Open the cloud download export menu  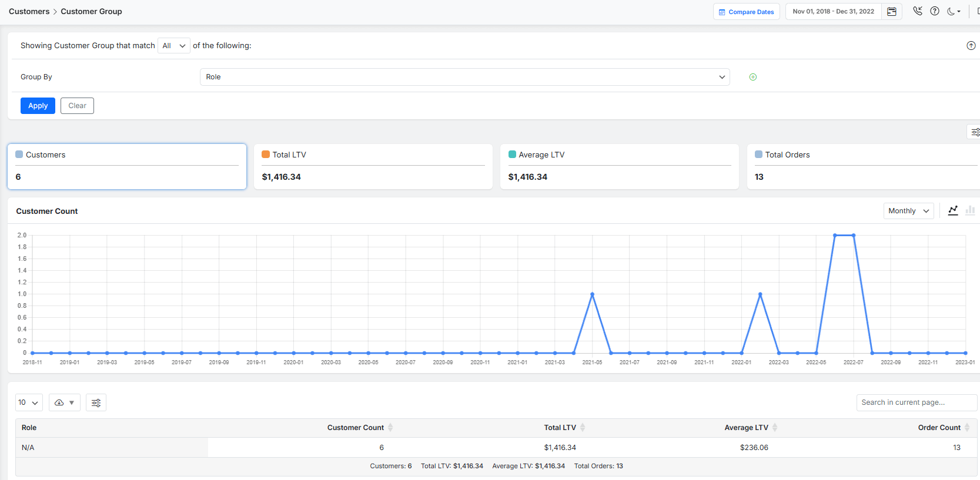click(64, 402)
